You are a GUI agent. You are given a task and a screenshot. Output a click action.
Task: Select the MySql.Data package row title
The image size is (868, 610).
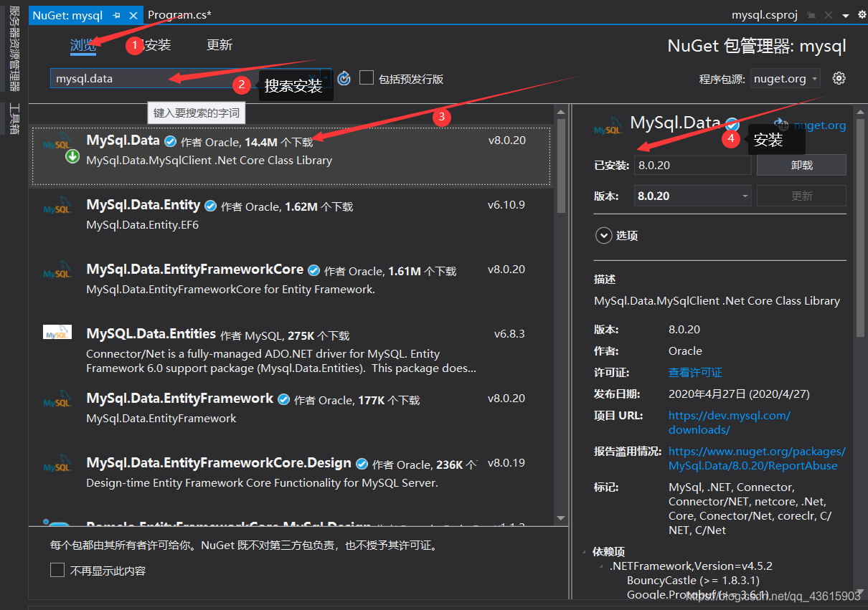point(123,140)
